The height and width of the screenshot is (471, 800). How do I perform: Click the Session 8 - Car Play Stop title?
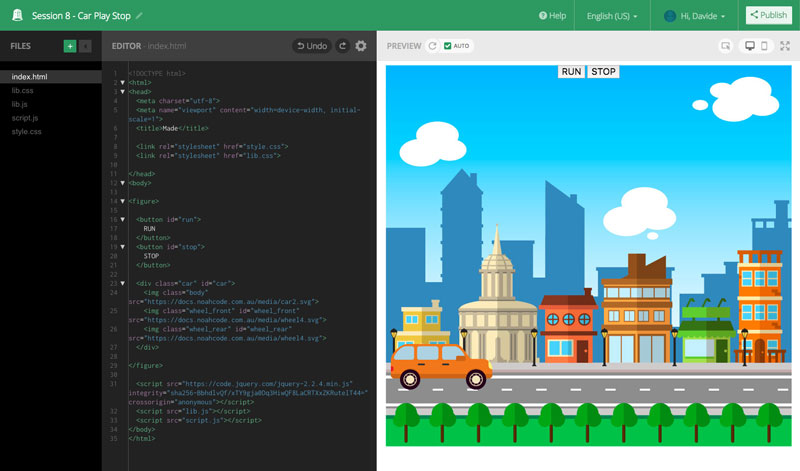coord(81,16)
